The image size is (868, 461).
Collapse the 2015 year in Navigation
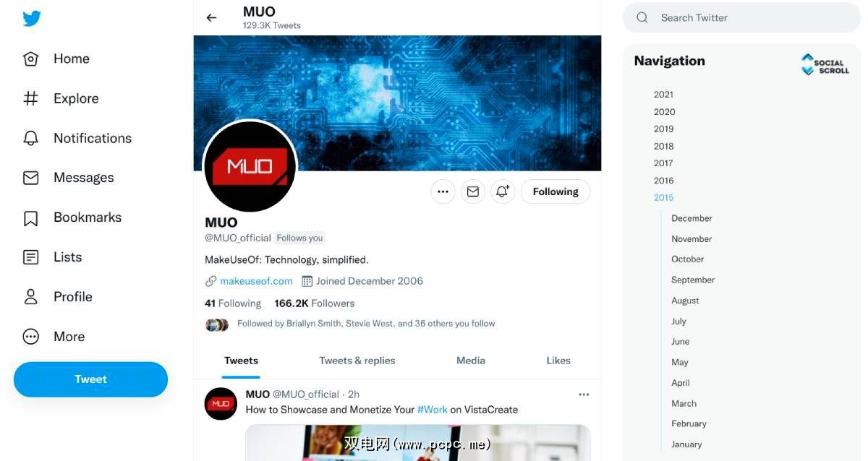(x=663, y=197)
